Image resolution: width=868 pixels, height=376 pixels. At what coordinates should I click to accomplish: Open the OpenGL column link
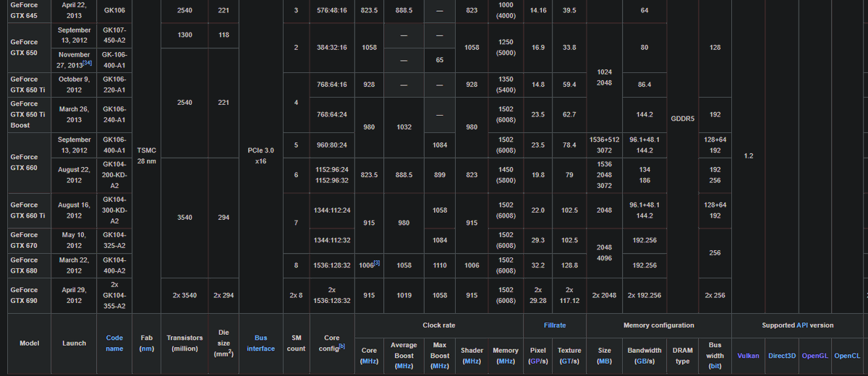[x=814, y=356]
